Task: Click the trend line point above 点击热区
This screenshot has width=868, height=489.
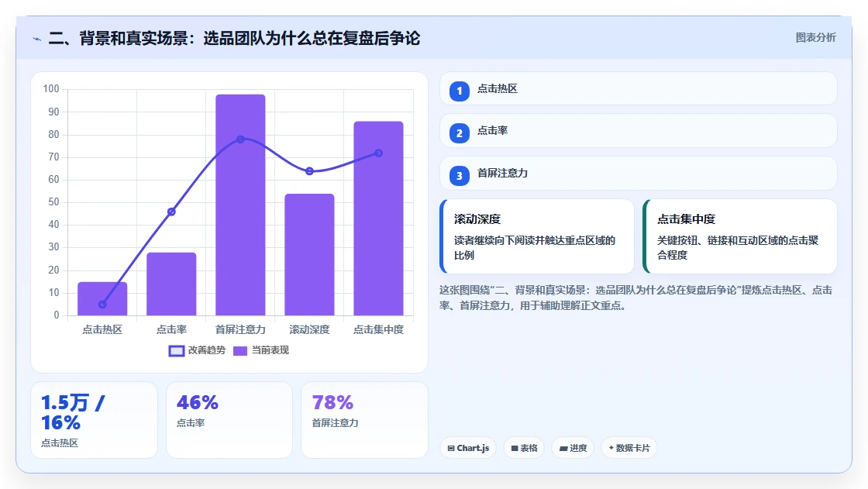Action: point(102,304)
